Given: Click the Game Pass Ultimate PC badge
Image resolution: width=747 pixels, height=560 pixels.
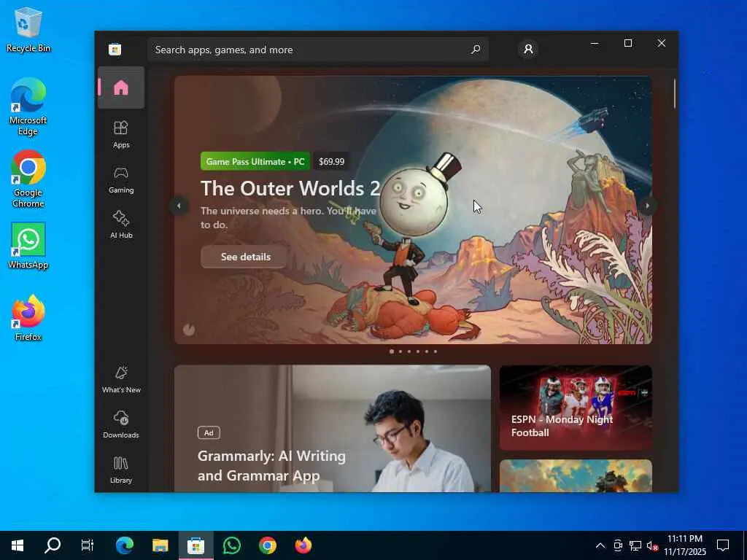Looking at the screenshot, I should point(255,161).
